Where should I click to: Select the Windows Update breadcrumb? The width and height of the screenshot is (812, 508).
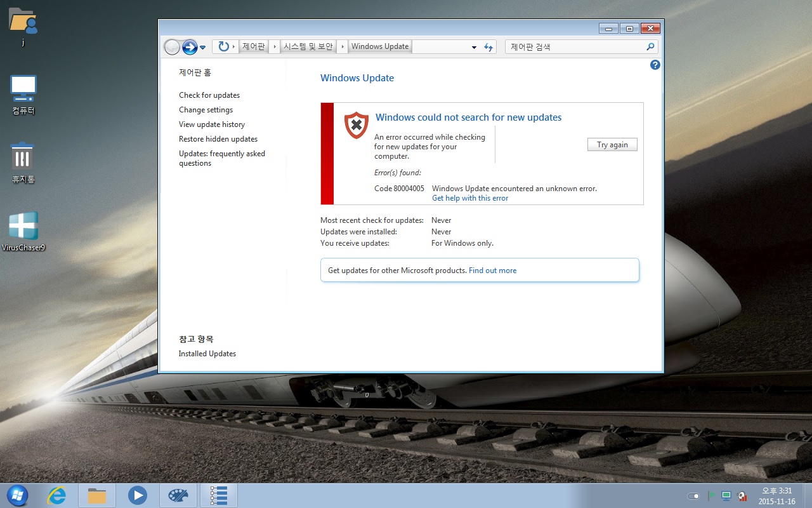pyautogui.click(x=380, y=46)
